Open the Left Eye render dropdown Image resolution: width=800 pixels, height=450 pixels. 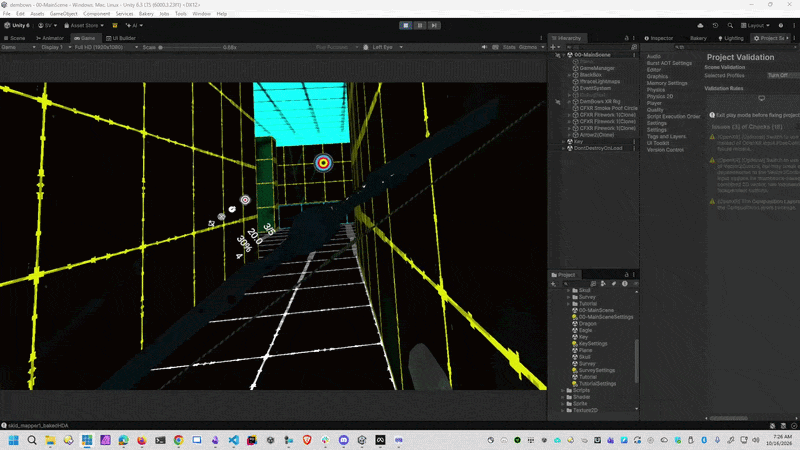click(387, 47)
